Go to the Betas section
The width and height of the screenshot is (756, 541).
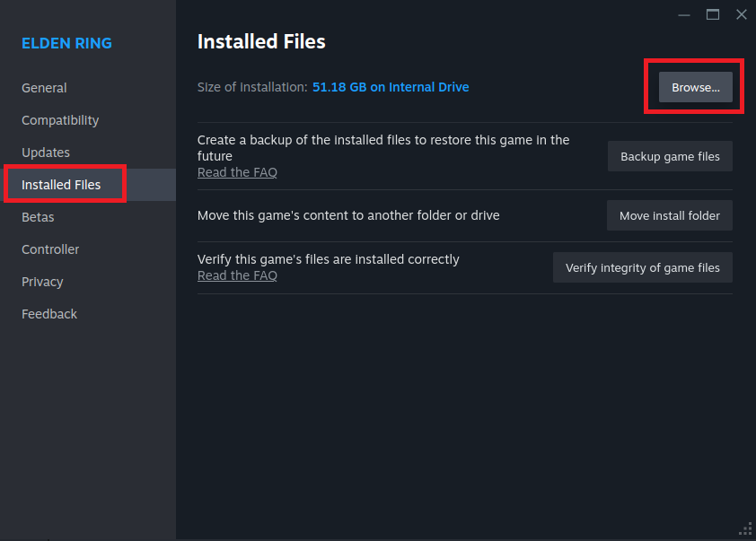(x=38, y=217)
